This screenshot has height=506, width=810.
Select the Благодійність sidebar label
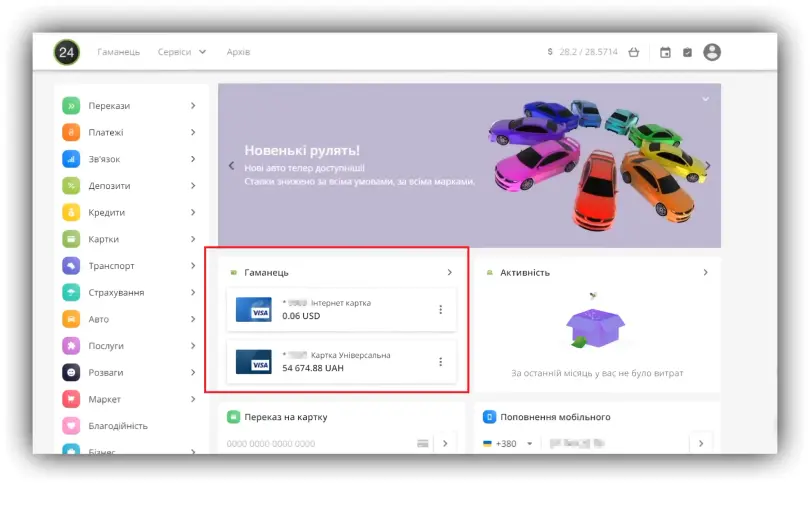[x=118, y=426]
